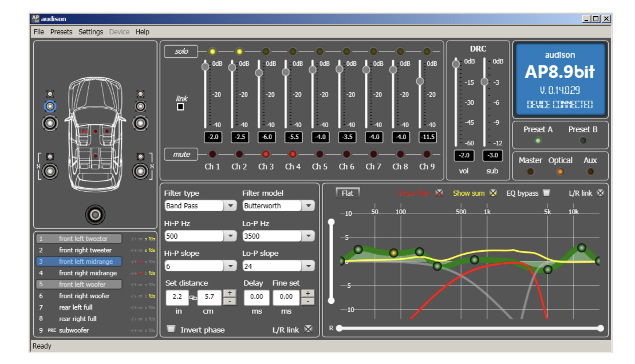
Task: Click the center front seat position dot
Action: [x=95, y=131]
